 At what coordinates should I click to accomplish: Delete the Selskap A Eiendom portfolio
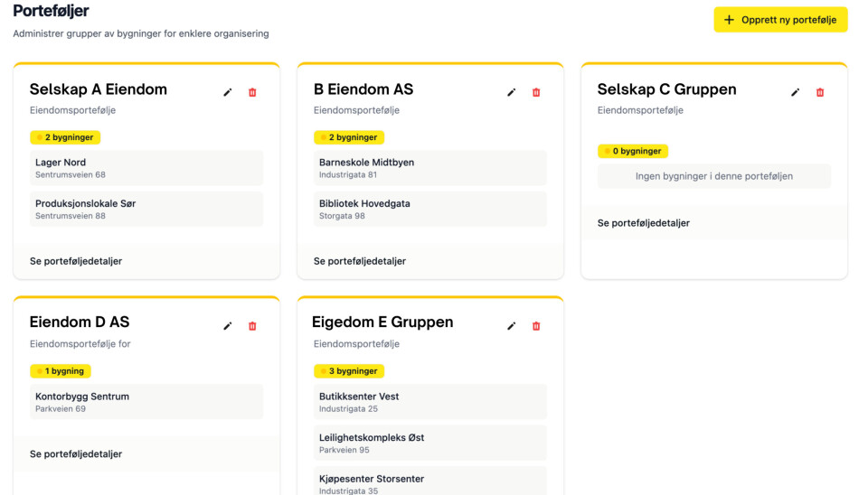pos(252,92)
